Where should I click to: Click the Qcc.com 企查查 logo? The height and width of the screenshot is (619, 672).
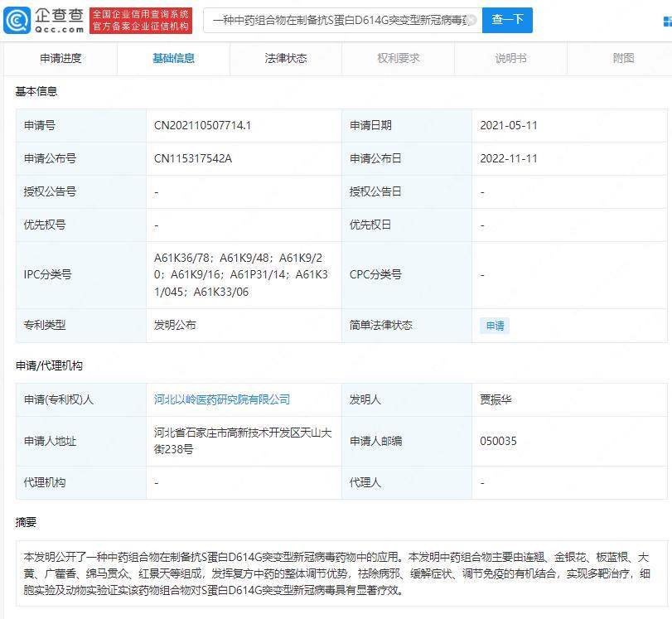44,20
